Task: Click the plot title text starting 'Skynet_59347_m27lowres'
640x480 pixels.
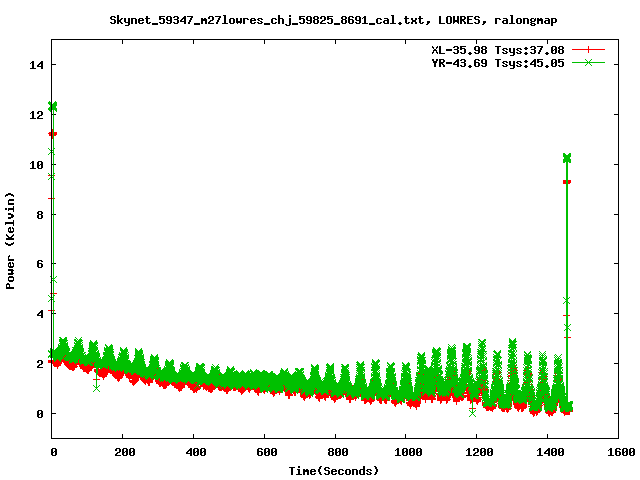Action: tap(333, 20)
